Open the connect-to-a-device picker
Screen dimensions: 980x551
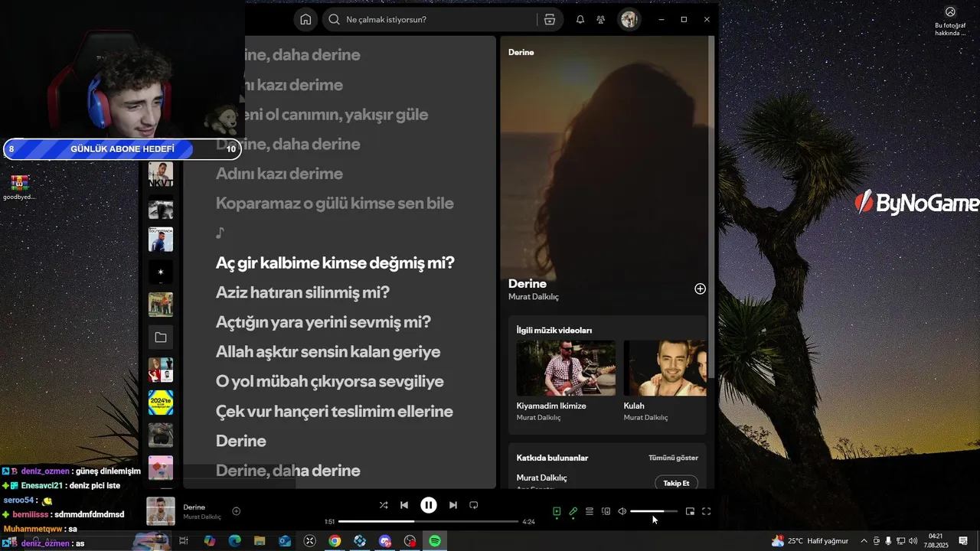[606, 511]
